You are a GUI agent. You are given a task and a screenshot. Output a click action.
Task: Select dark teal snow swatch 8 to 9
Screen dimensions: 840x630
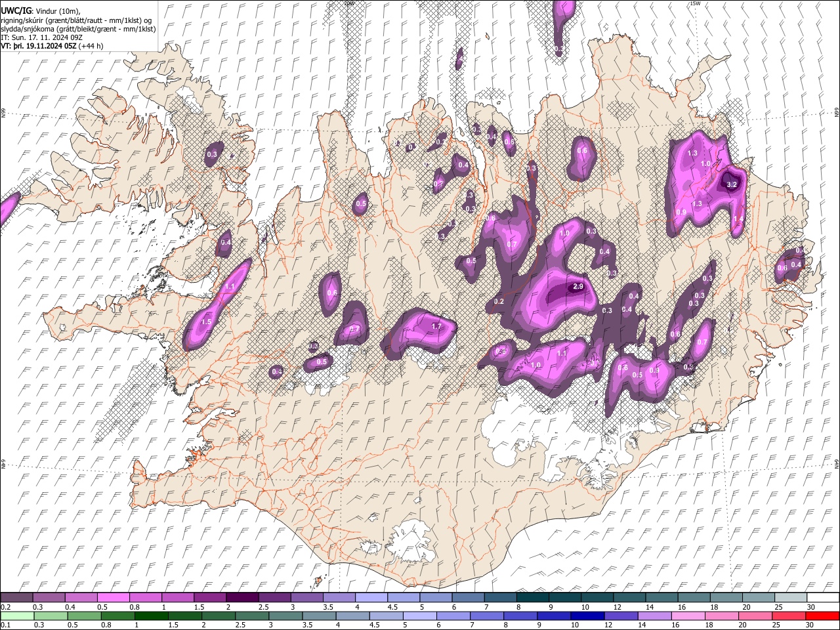tap(532, 598)
